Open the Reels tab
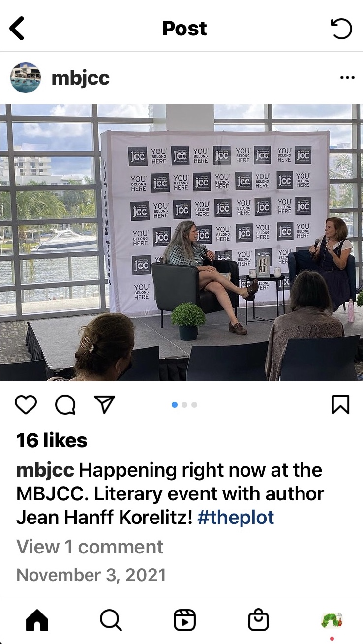The height and width of the screenshot is (644, 363). [184, 620]
